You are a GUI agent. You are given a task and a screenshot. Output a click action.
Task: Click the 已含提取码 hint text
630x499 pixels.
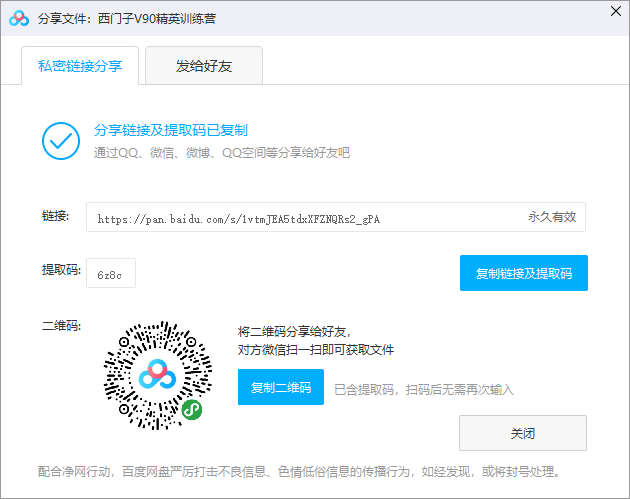[423, 389]
